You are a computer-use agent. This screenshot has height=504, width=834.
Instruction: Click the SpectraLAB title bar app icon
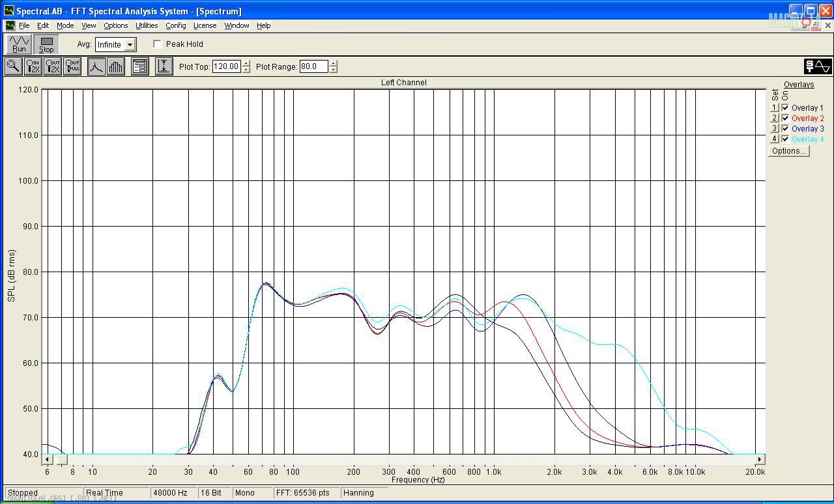coord(9,11)
